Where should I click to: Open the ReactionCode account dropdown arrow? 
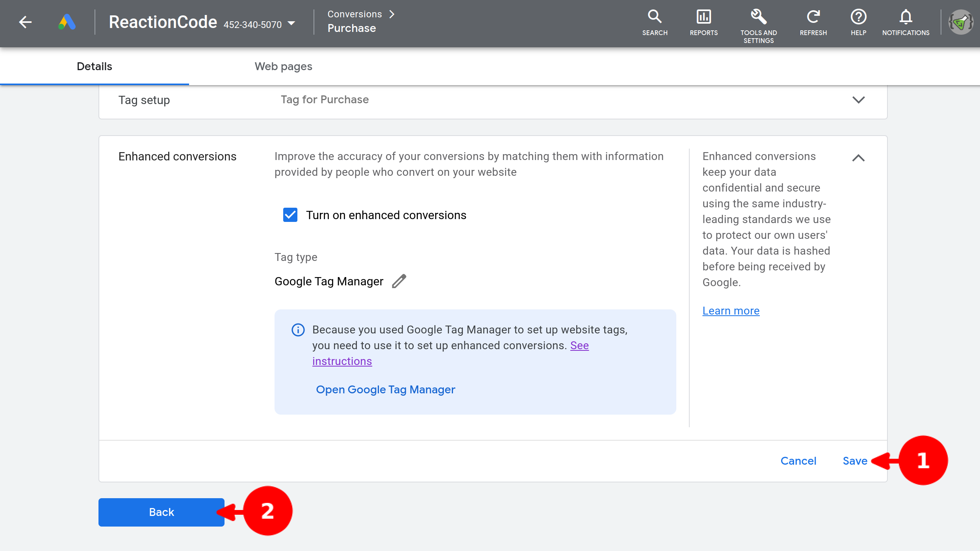tap(291, 24)
